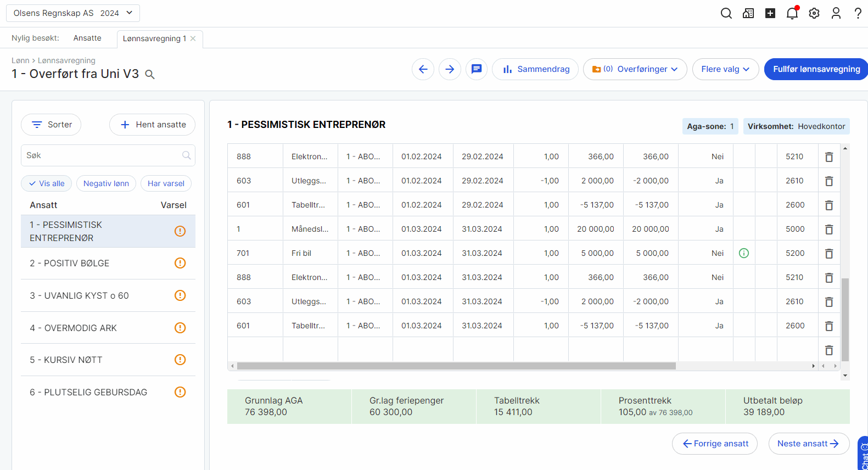Image resolution: width=868 pixels, height=470 pixels.
Task: Click the employee Søk field
Action: point(103,155)
